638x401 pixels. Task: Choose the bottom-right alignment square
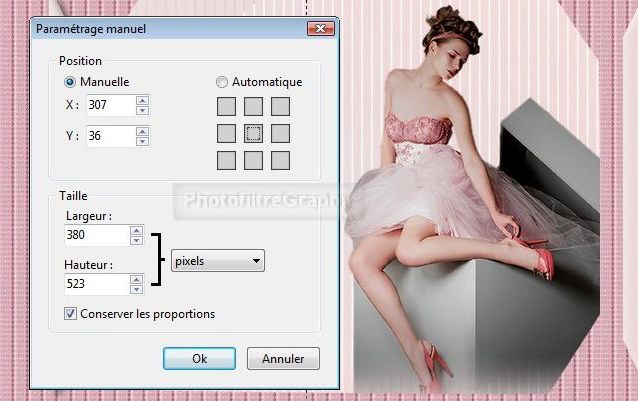280,160
